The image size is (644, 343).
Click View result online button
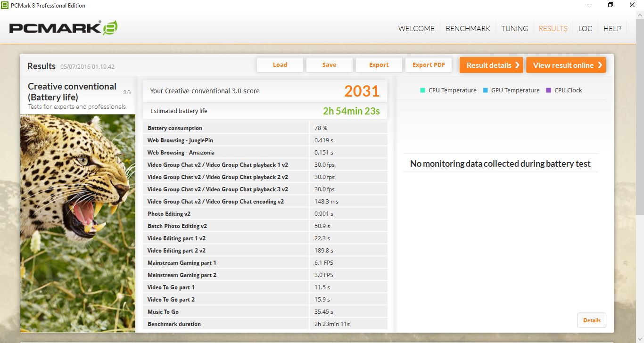tap(566, 65)
